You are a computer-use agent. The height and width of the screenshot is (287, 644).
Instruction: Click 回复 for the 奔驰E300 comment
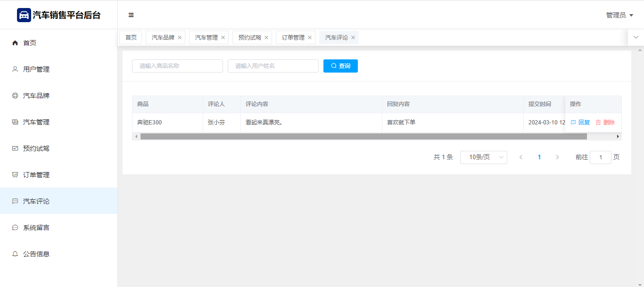click(580, 123)
